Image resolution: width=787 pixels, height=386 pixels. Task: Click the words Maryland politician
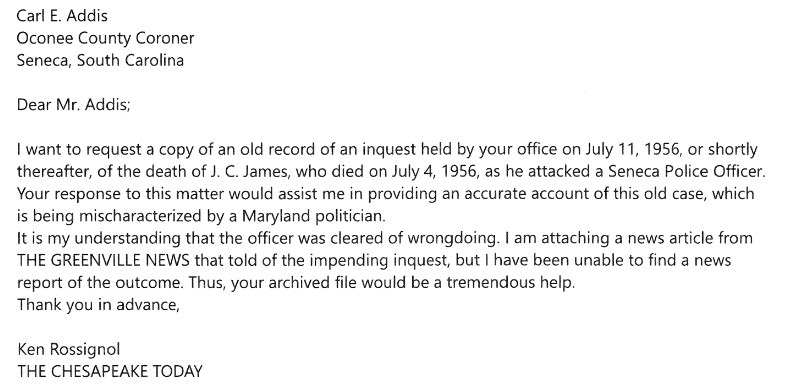coord(313,216)
